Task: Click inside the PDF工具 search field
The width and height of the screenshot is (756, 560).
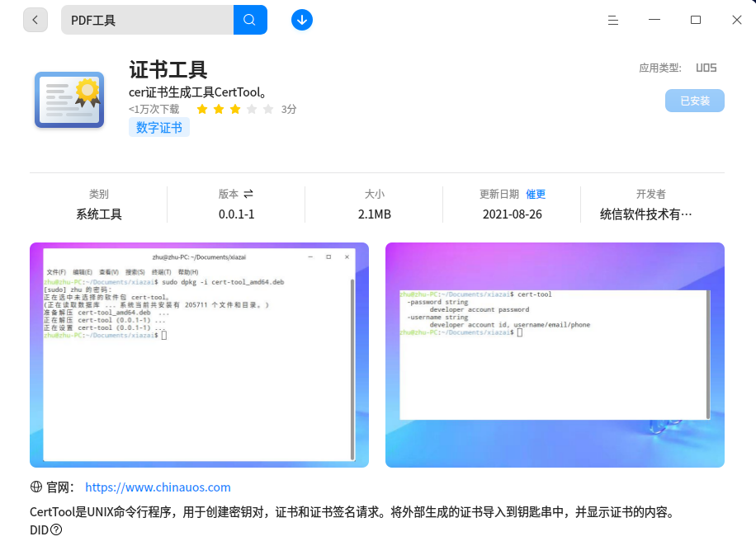Action: tap(149, 19)
